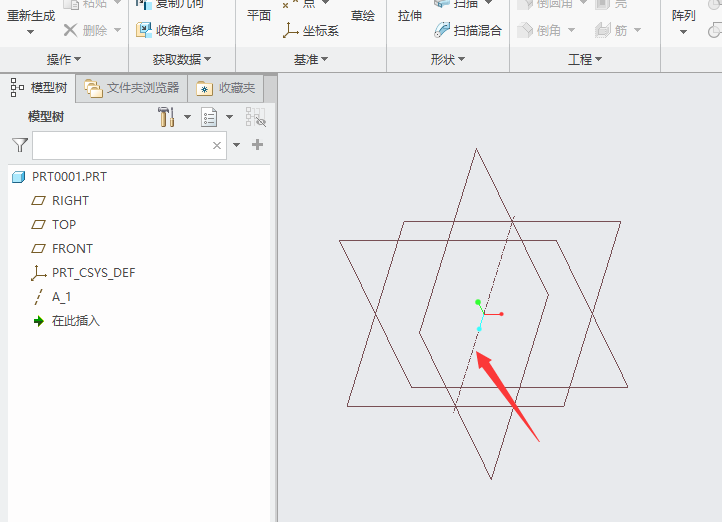Toggle the tree visibility eye icon
Image resolution: width=722 pixels, height=522 pixels.
click(x=256, y=117)
